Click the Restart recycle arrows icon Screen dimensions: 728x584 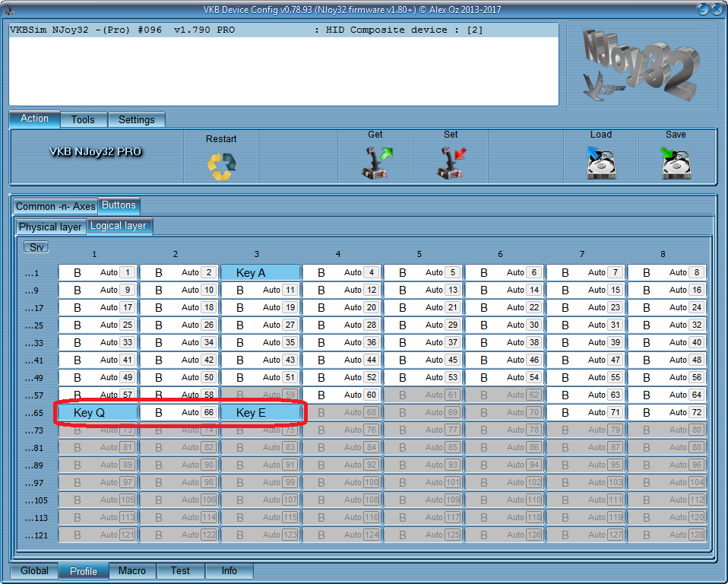click(221, 164)
